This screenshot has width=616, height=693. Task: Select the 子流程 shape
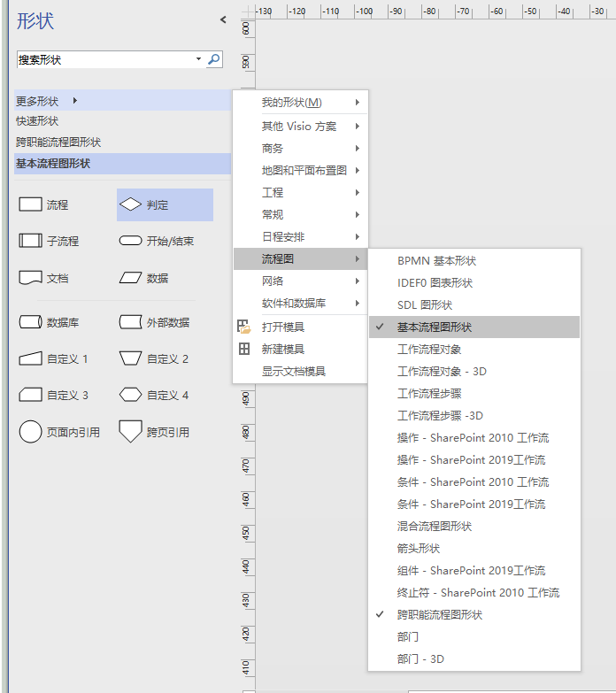[x=49, y=242]
